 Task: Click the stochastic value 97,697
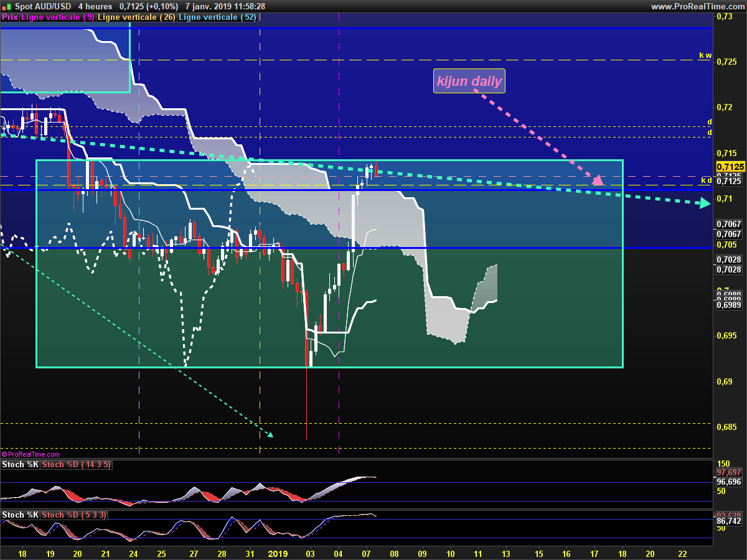729,473
